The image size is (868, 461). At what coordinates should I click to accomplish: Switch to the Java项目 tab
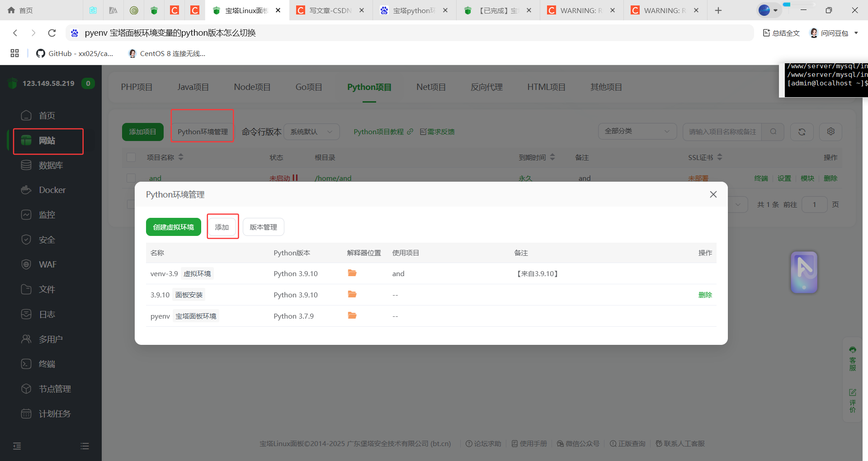tap(193, 87)
